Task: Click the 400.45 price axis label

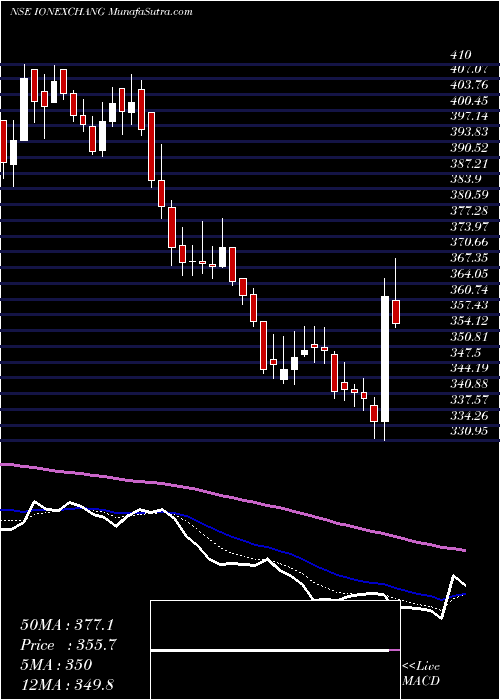Action: point(468,101)
